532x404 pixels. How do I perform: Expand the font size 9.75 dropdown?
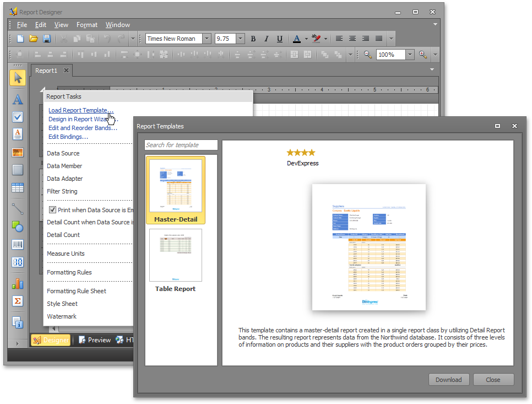coord(240,39)
